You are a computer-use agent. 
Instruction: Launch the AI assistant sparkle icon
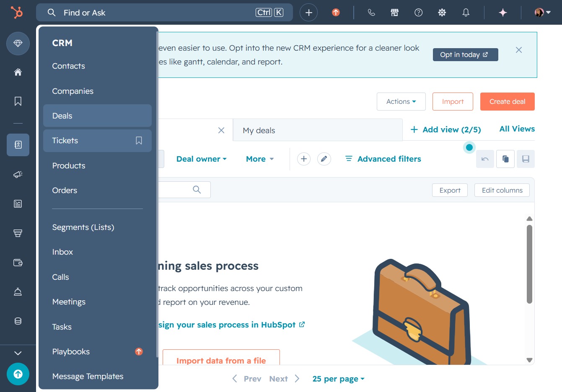[x=503, y=13]
